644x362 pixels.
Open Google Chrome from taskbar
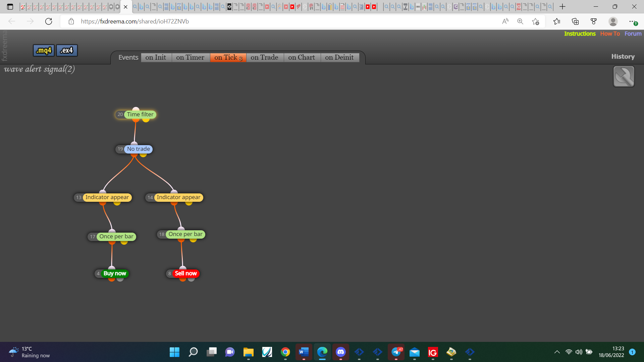tap(285, 352)
